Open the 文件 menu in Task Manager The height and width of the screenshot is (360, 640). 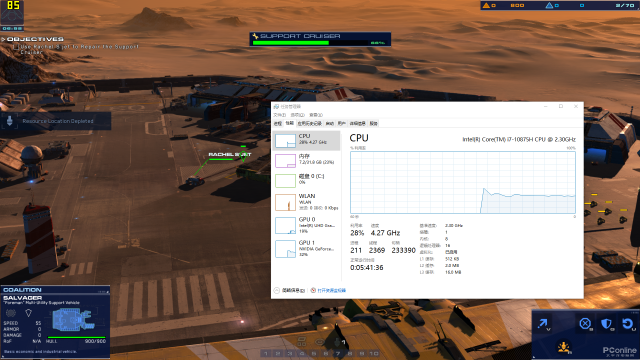[279, 115]
